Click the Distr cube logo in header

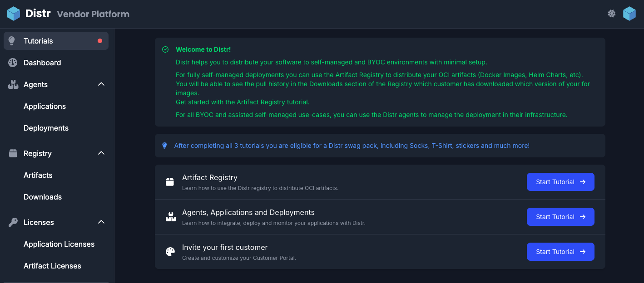point(14,14)
